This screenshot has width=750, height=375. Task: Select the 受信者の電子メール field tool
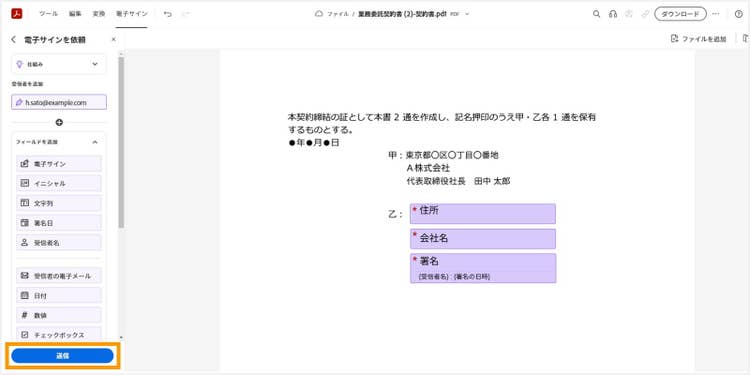(59, 276)
